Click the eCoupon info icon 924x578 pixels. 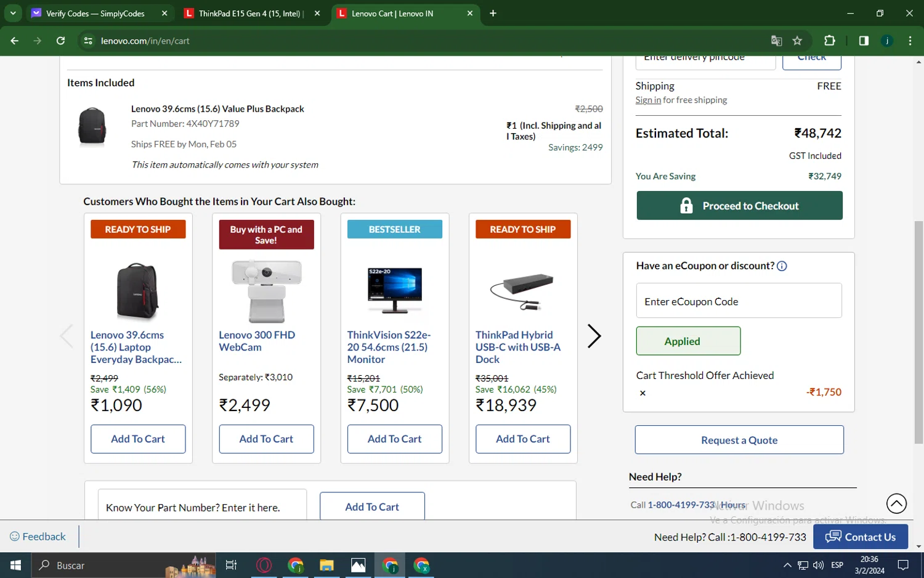(x=782, y=266)
